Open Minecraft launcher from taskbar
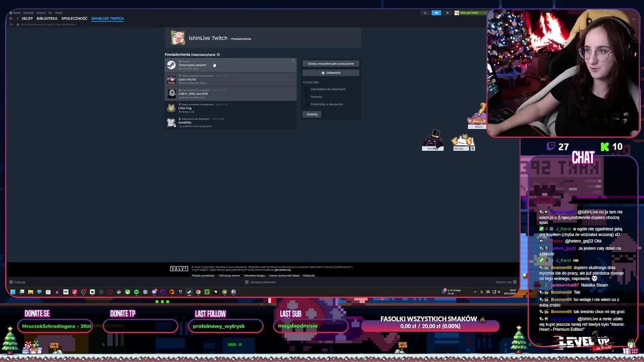The width and height of the screenshot is (644, 362). [207, 292]
